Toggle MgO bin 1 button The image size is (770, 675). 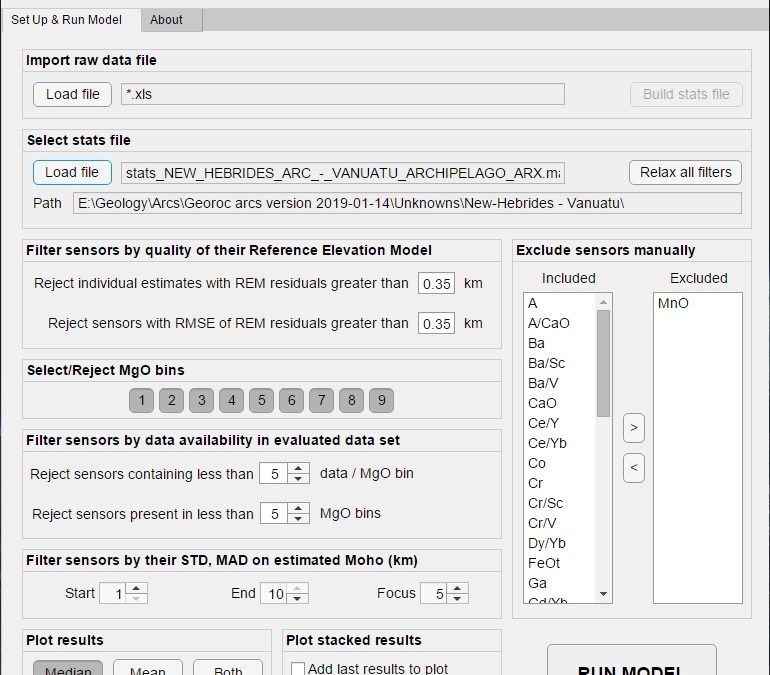pyautogui.click(x=141, y=401)
